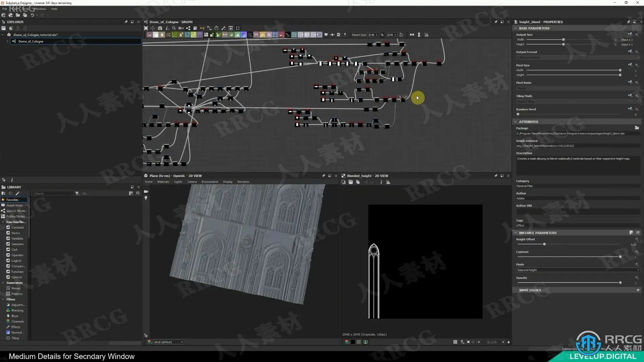Click the crop frame icon in graph toolbar
This screenshot has width=644, height=362.
coord(238,28)
